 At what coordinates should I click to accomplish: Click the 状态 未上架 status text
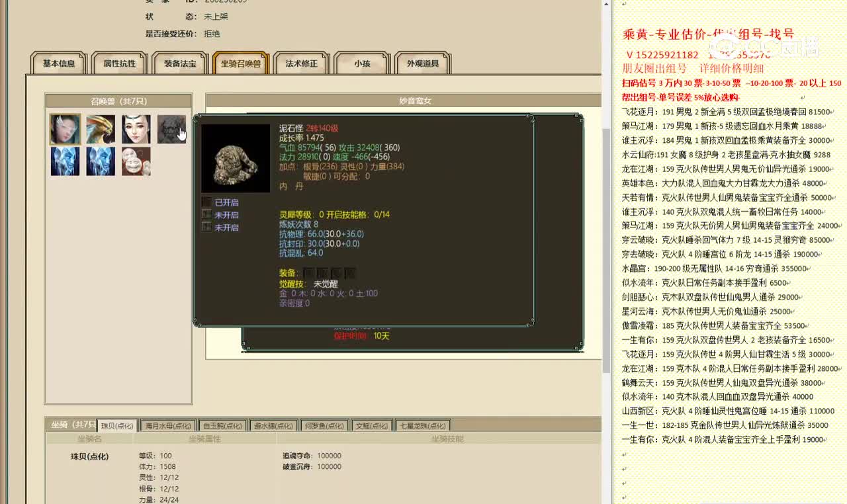pyautogui.click(x=187, y=17)
